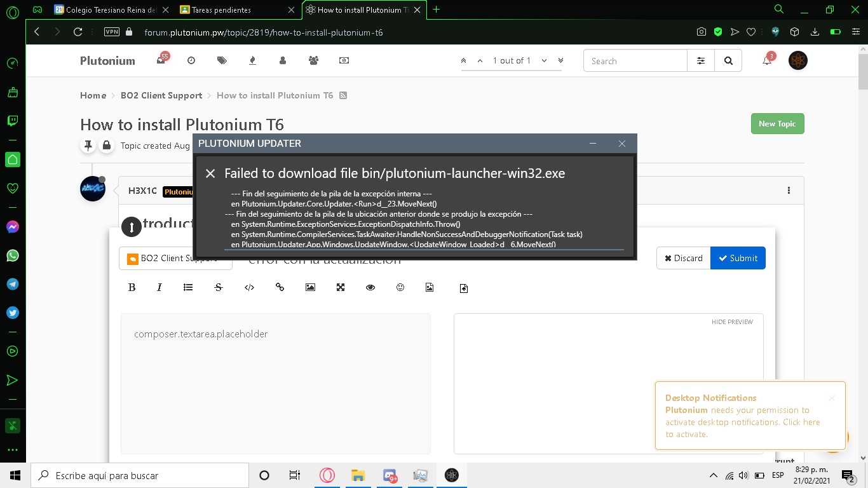Toggle composer zen fullscreen mode
The height and width of the screenshot is (488, 868).
[x=341, y=287]
